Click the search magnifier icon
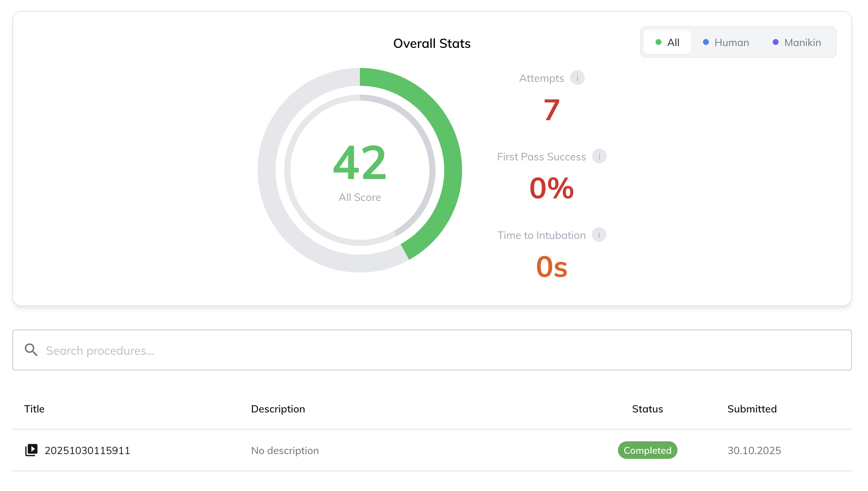This screenshot has width=868, height=491. pyautogui.click(x=31, y=350)
